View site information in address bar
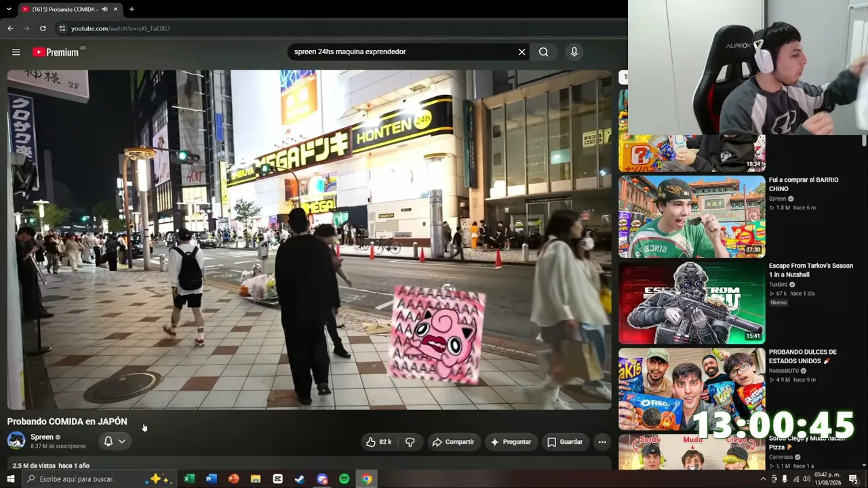The width and height of the screenshot is (868, 488). [x=62, y=28]
